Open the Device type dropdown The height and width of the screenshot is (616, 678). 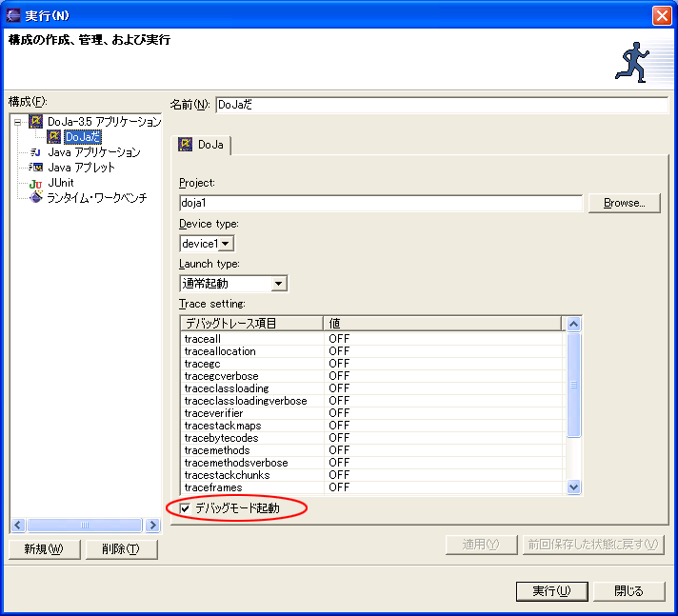226,244
